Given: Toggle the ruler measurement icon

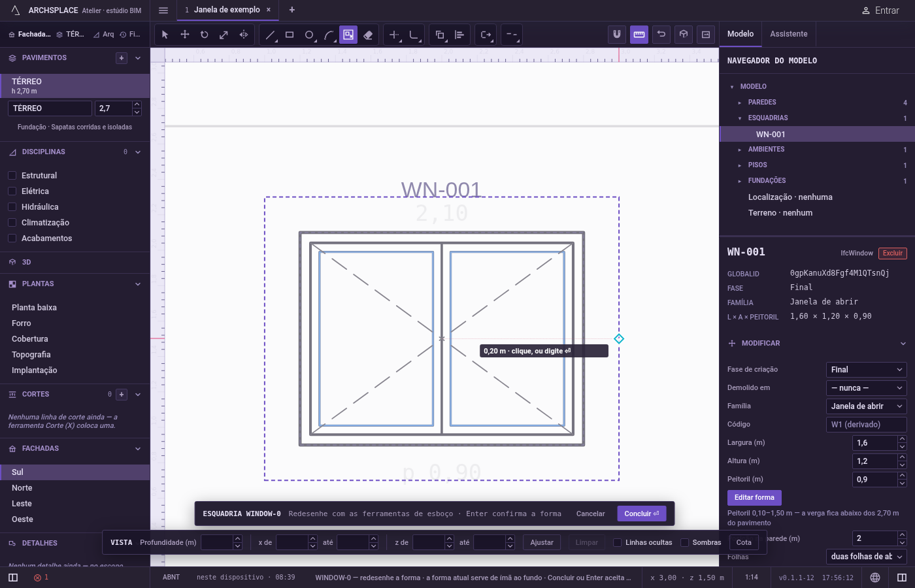Looking at the screenshot, I should click(639, 35).
